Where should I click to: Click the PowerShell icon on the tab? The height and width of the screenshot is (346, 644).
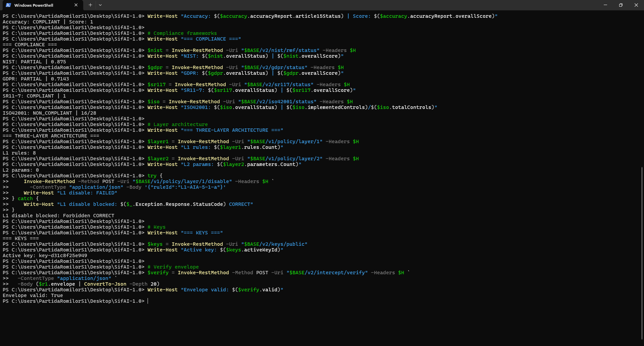[x=8, y=5]
